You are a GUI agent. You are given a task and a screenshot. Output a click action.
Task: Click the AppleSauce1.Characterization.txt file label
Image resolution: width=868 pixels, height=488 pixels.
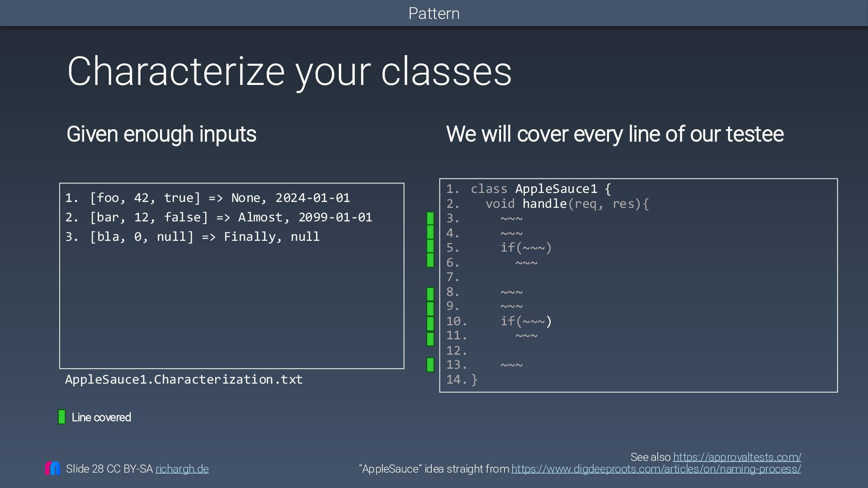click(x=184, y=380)
